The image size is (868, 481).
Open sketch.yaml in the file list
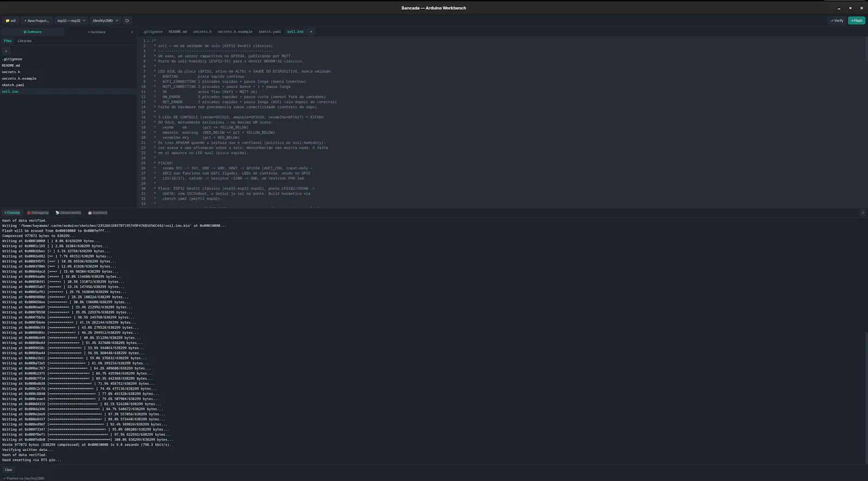pos(68,85)
